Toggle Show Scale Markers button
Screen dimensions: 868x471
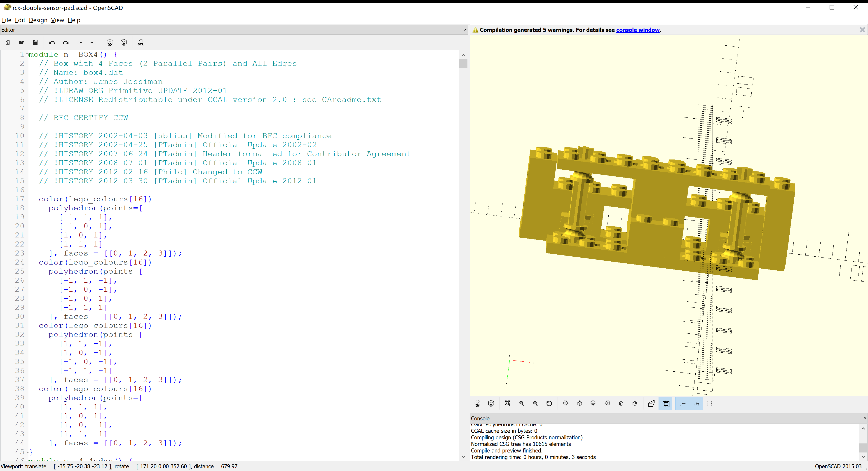[x=696, y=403]
